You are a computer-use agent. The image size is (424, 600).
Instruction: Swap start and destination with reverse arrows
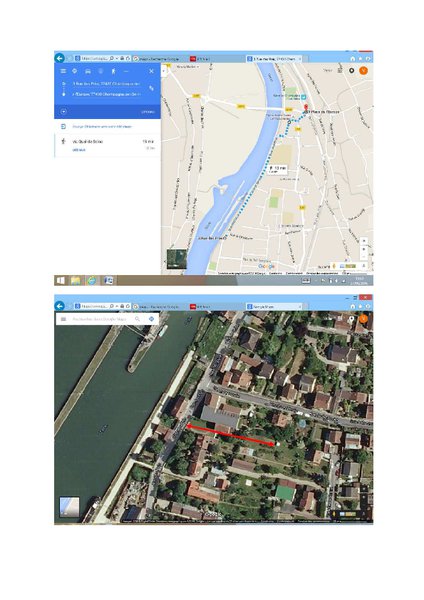[x=152, y=88]
